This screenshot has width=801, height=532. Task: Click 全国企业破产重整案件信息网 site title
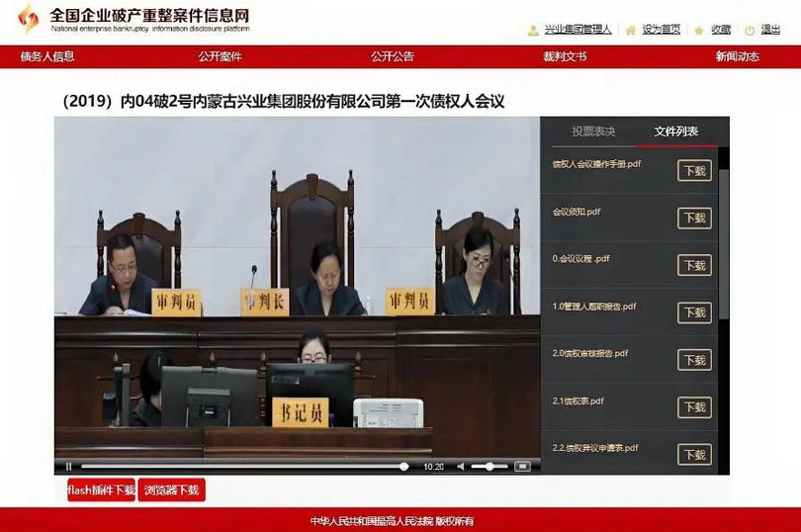[149, 15]
